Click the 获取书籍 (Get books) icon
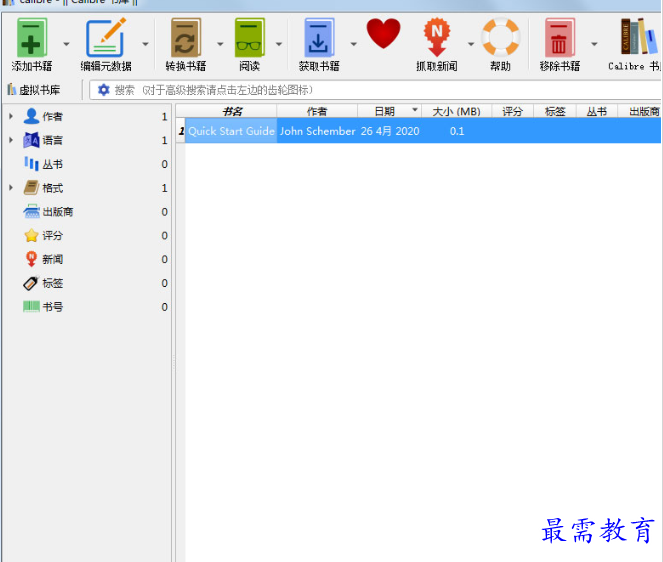 tap(319, 38)
